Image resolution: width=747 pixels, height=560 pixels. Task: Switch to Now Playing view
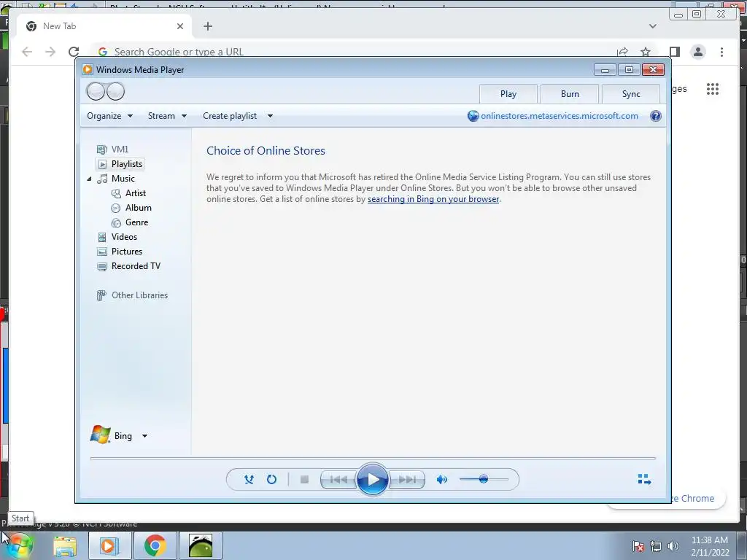(x=644, y=479)
